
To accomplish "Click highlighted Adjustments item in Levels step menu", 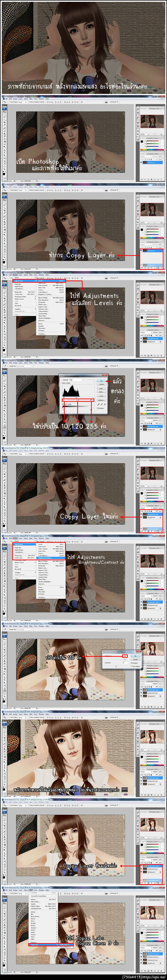I will (x=25, y=281).
